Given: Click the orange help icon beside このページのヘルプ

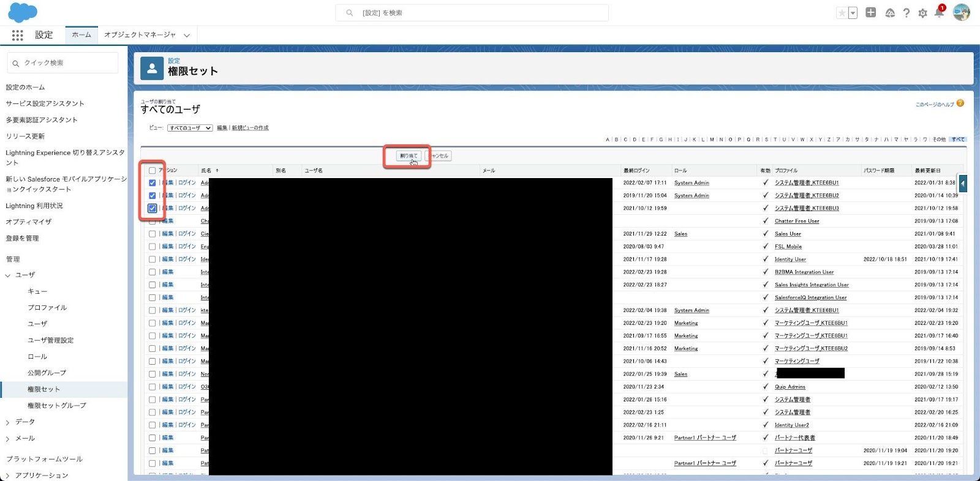Looking at the screenshot, I should (960, 103).
